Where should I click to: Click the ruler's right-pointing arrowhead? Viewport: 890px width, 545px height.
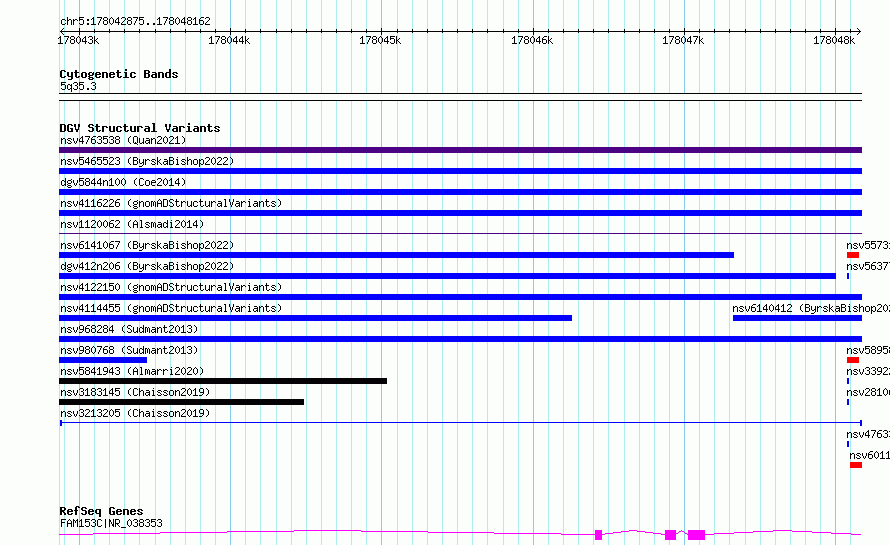(859, 32)
